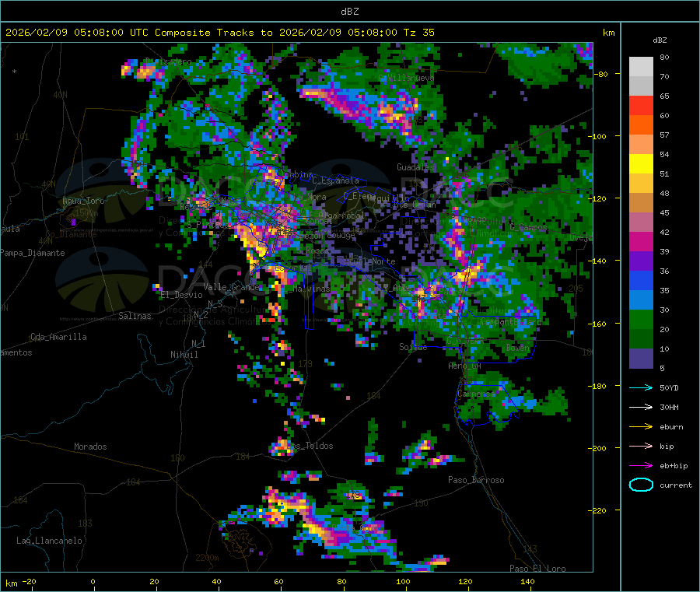The width and height of the screenshot is (700, 592).
Task: Click the '140' tick label on bottom axis
Action: tap(527, 581)
